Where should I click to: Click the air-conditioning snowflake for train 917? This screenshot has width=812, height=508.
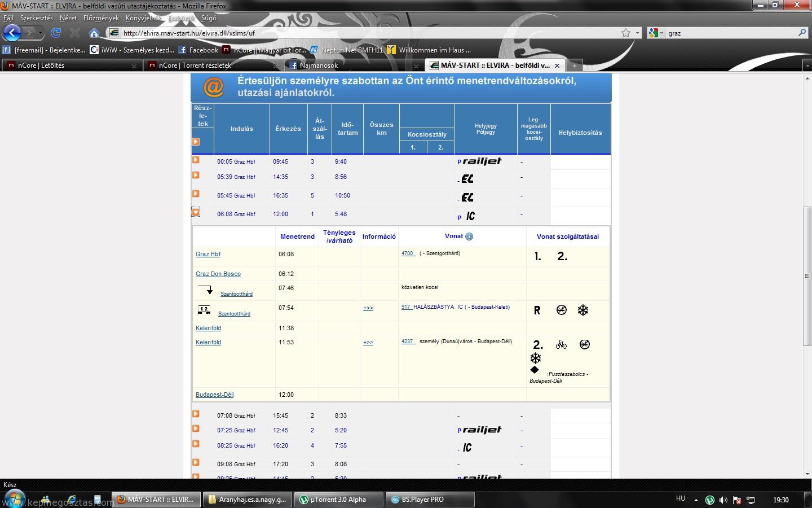pos(583,310)
